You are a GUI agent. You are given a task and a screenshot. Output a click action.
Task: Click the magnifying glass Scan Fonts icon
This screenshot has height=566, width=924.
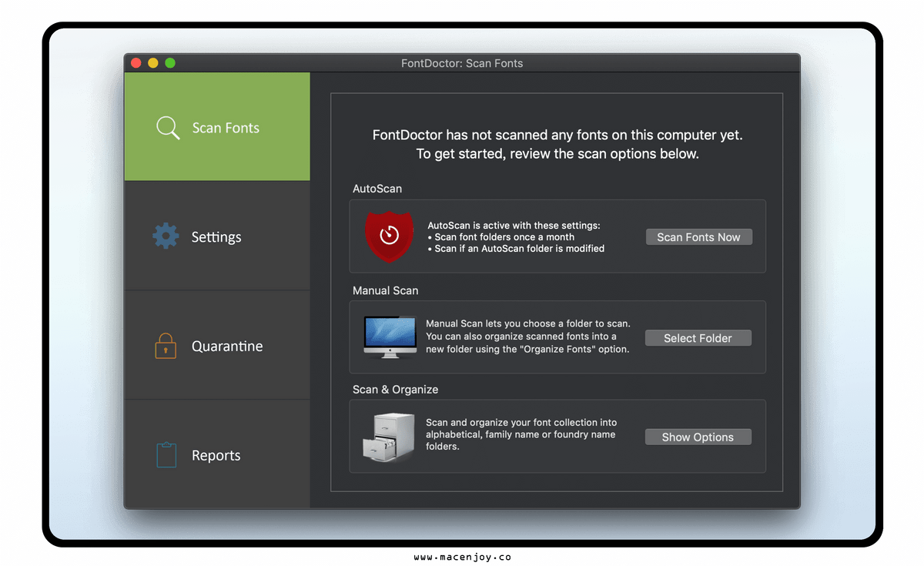coord(167,128)
